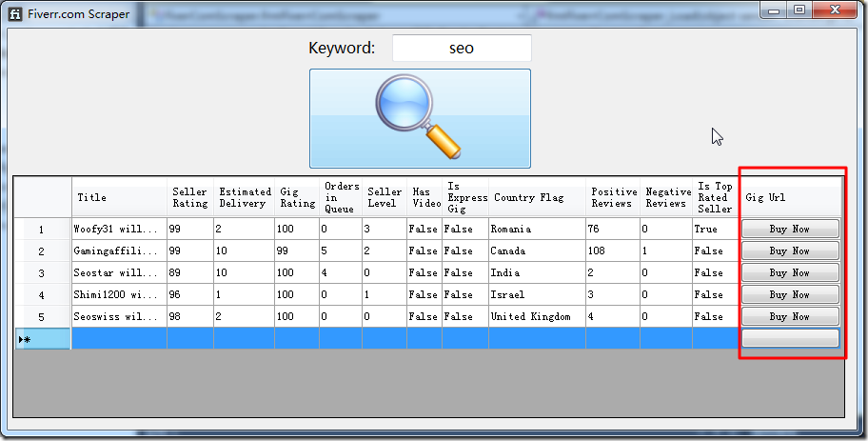Click the Gig Url column header
The width and height of the screenshot is (868, 441).
click(x=790, y=197)
